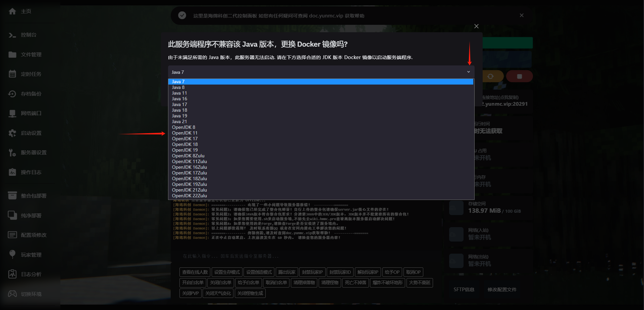Pick Java 17 option
Image resolution: width=644 pixels, height=310 pixels.
(321, 104)
